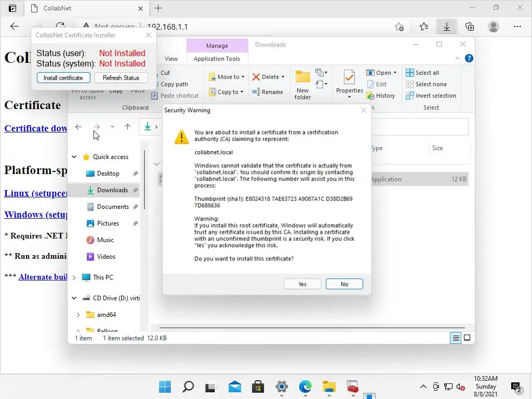The height and width of the screenshot is (399, 532).
Task: Open a new browser tab
Action: pos(158,8)
